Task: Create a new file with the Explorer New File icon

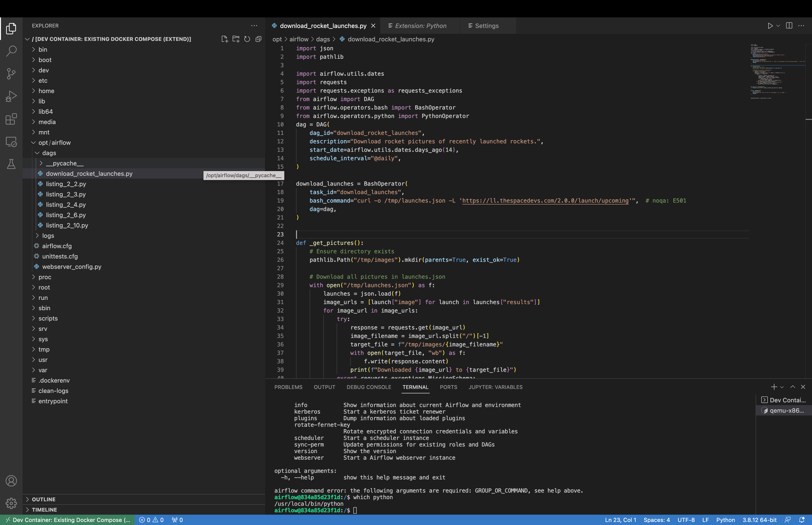Action: (x=225, y=39)
